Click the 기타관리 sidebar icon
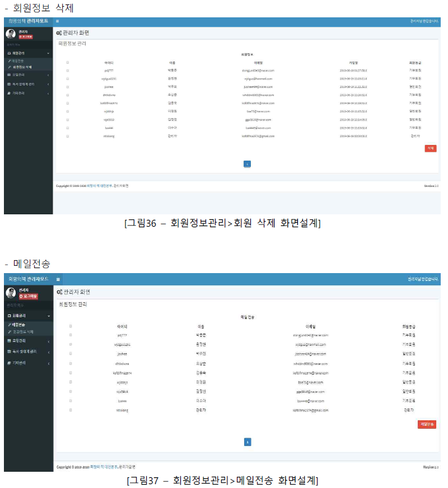The image size is (448, 488). coord(8,92)
